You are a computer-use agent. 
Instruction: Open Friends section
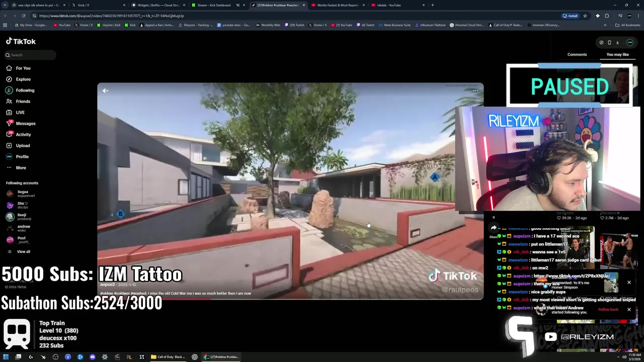[x=23, y=101]
